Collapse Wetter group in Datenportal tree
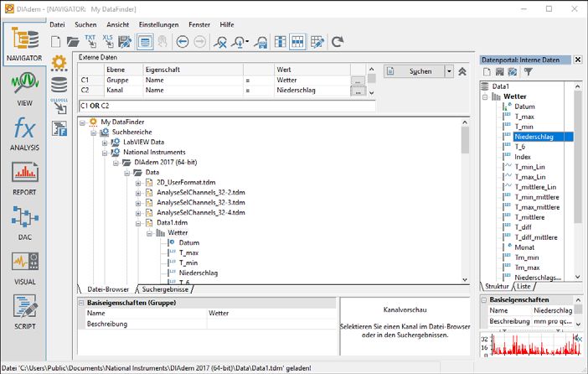 (485, 97)
